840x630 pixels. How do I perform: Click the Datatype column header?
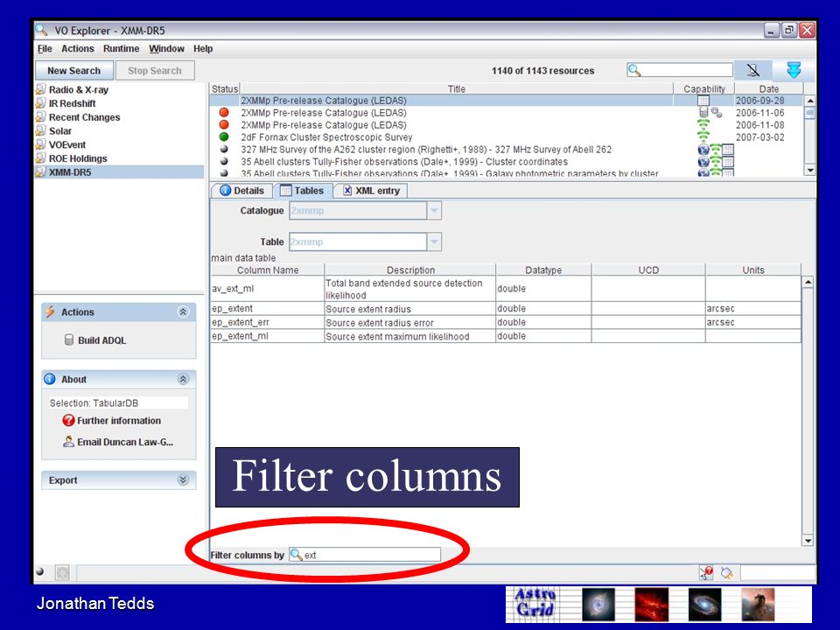point(543,270)
